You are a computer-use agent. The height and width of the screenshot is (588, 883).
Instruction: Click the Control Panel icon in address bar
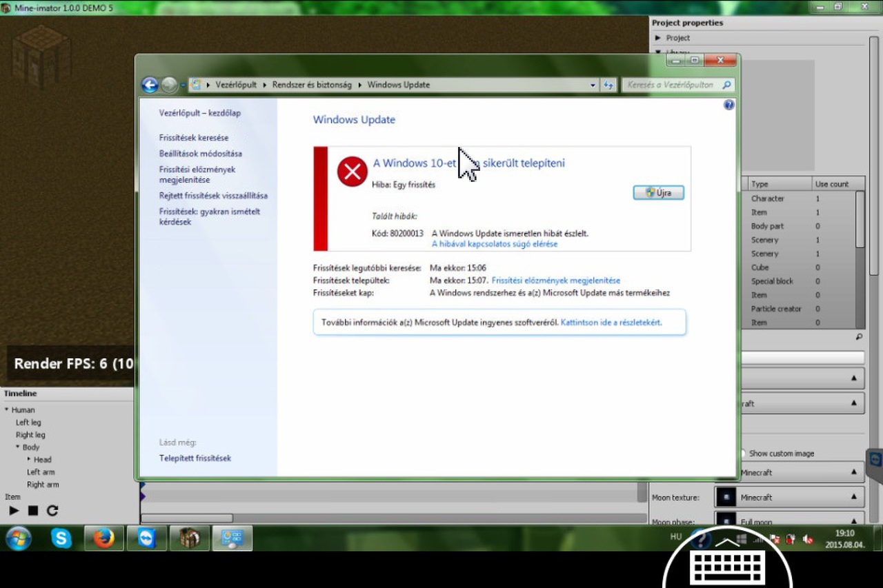(197, 85)
